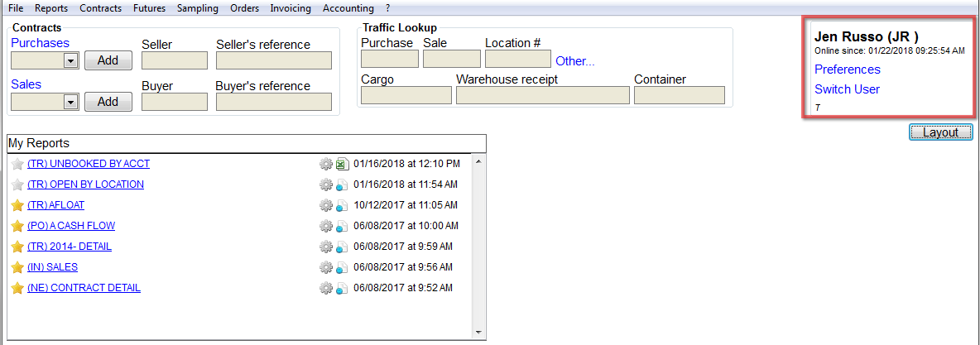
Task: Open the (TR) UNBOOKED BY ACCT report
Action: (89, 164)
